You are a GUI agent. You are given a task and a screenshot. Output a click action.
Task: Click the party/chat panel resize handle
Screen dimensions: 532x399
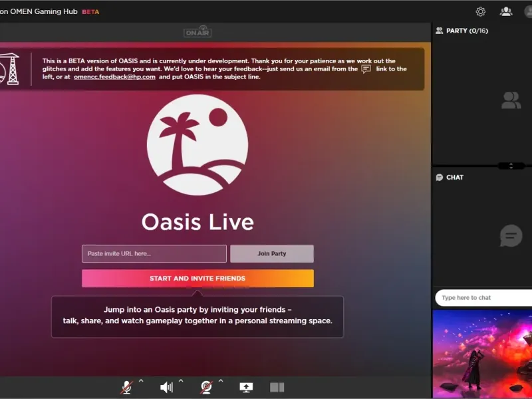(511, 166)
